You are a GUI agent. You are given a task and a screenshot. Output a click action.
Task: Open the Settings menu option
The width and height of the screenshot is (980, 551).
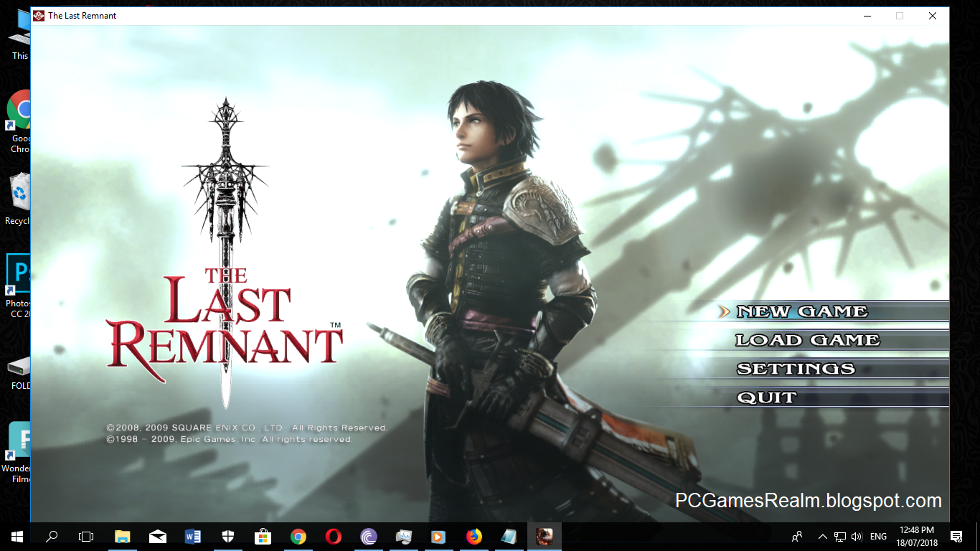pyautogui.click(x=796, y=369)
